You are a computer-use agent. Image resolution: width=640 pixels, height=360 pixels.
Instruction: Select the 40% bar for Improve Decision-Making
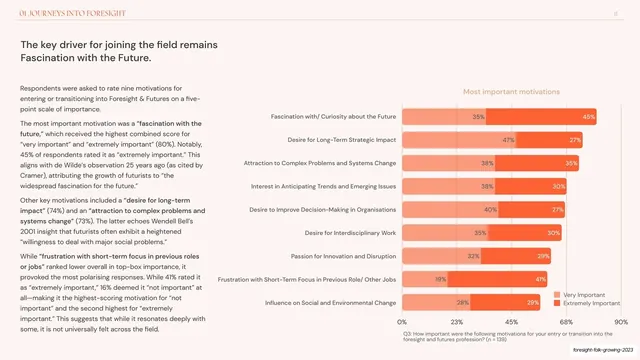pyautogui.click(x=450, y=210)
